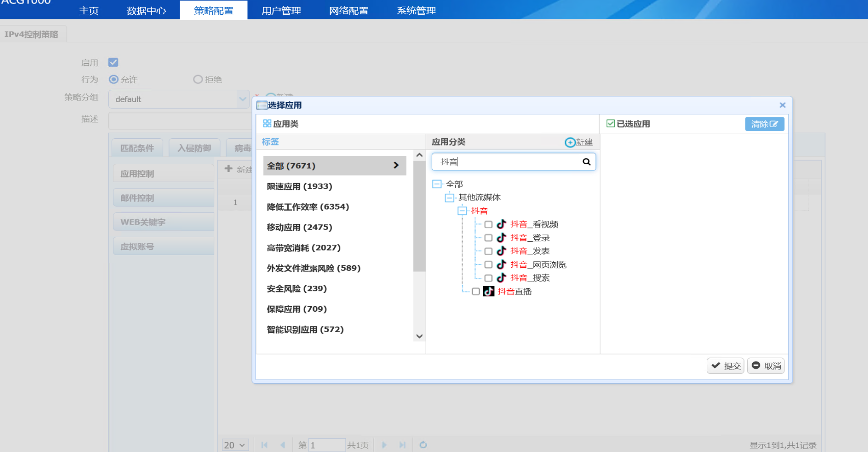Open the 策略配置 menu tab
The image size is (868, 452).
coord(213,10)
